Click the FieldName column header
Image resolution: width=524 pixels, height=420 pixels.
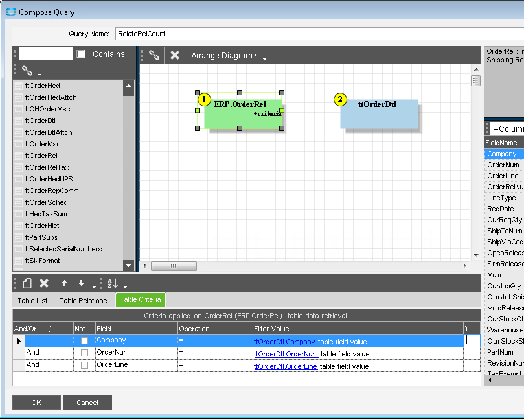click(505, 143)
